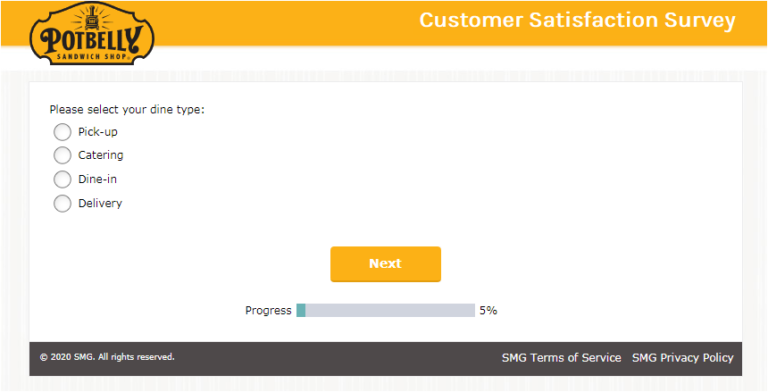768x392 pixels.
Task: Click the Delivery label text
Action: tap(100, 203)
